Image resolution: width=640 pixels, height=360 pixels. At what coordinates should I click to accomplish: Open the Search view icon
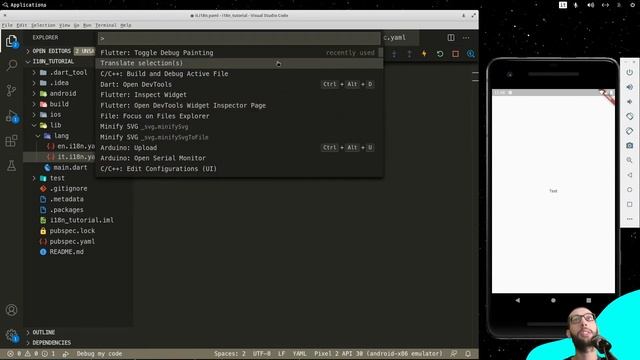pos(11,65)
